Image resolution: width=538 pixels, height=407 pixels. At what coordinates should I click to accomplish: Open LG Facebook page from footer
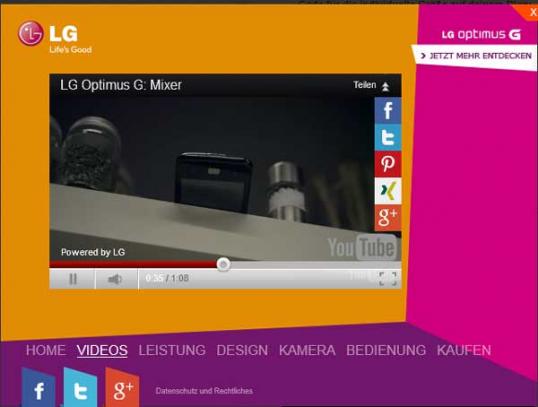(38, 388)
